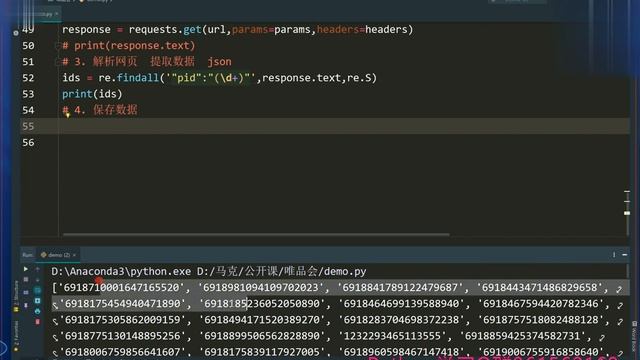
Task: Collapse the fold marker at line 51
Action: [58, 62]
